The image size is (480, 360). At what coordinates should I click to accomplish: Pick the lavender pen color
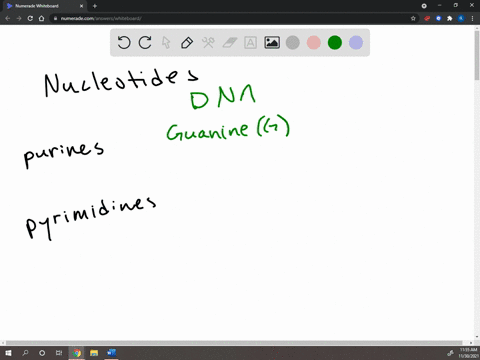pos(356,43)
